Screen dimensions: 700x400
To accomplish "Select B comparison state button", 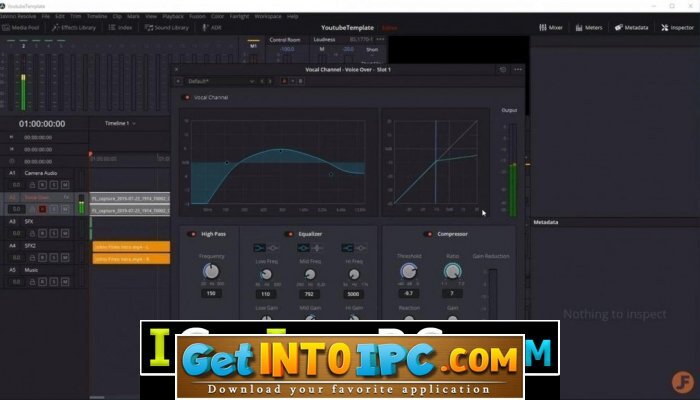I will tap(300, 81).
